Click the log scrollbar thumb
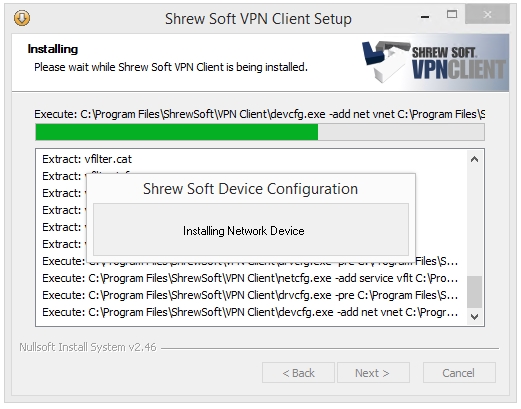The image size is (521, 409). coord(474,292)
